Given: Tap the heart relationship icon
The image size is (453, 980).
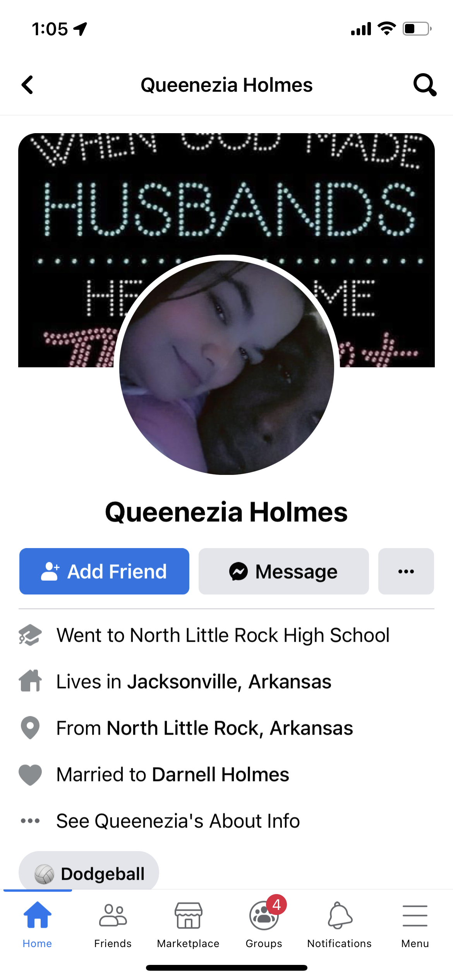Looking at the screenshot, I should point(30,775).
